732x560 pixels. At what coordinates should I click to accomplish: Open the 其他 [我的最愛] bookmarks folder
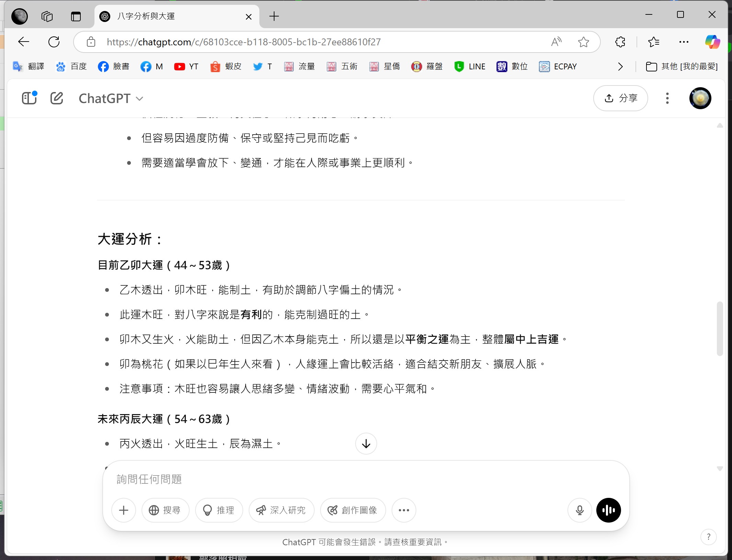682,67
